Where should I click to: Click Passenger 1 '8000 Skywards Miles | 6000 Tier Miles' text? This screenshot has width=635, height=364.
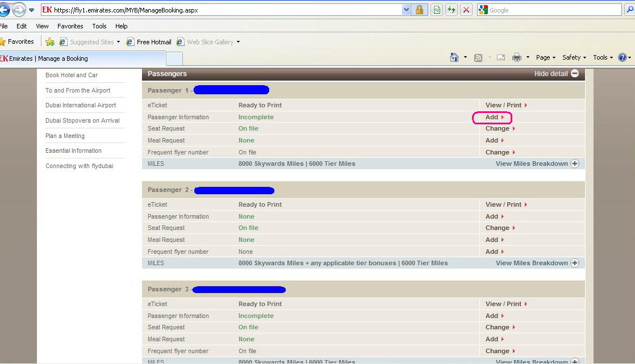click(x=297, y=164)
